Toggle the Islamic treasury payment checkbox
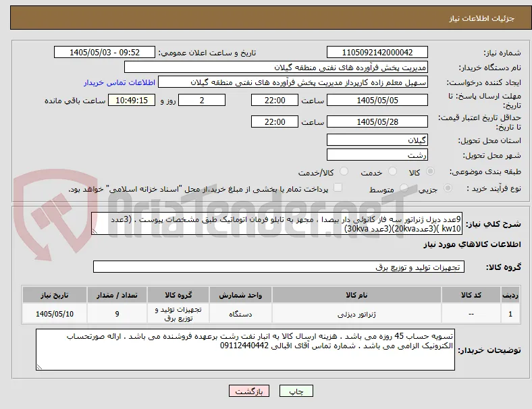532x409 pixels. click(338, 188)
